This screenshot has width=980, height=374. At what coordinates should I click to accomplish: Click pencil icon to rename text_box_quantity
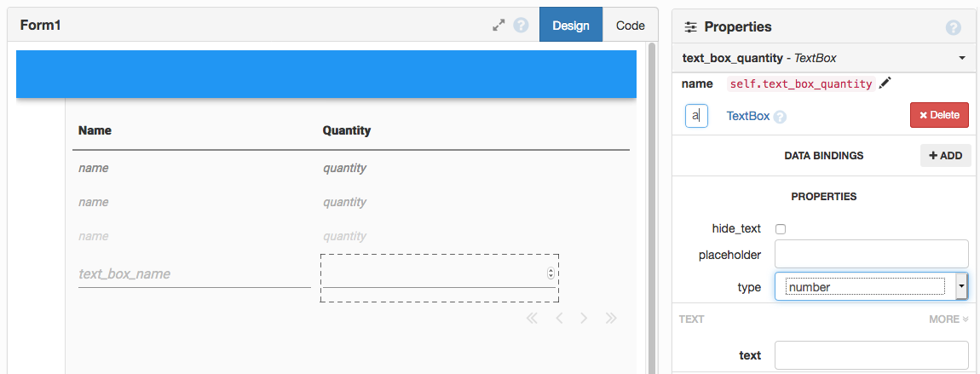(x=885, y=83)
